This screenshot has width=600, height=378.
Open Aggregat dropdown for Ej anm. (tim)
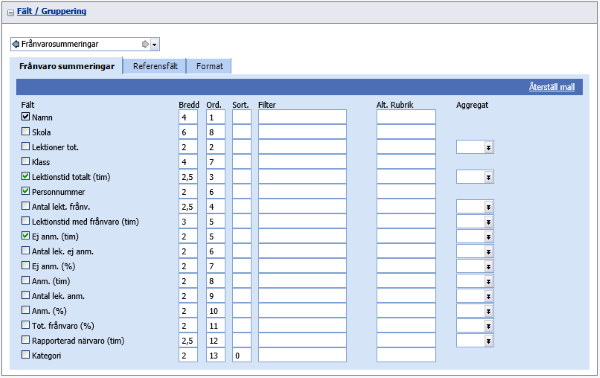click(x=488, y=237)
